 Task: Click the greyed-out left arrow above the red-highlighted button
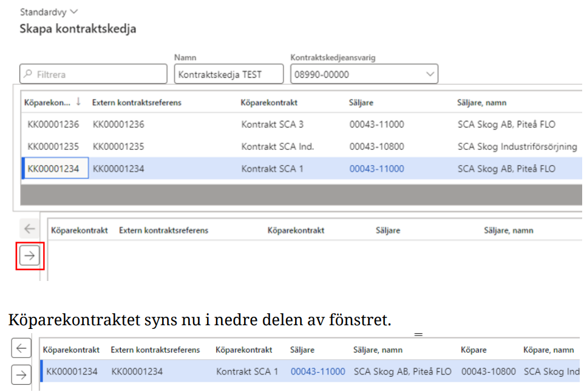coord(29,229)
